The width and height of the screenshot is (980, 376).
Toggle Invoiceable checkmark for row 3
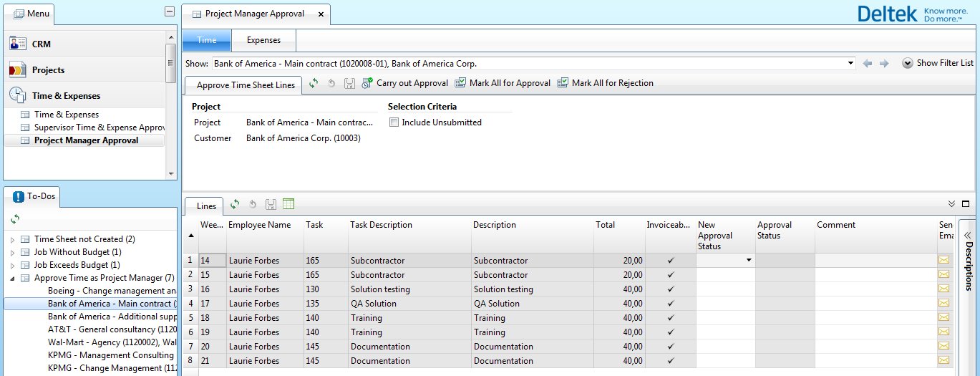pos(671,289)
